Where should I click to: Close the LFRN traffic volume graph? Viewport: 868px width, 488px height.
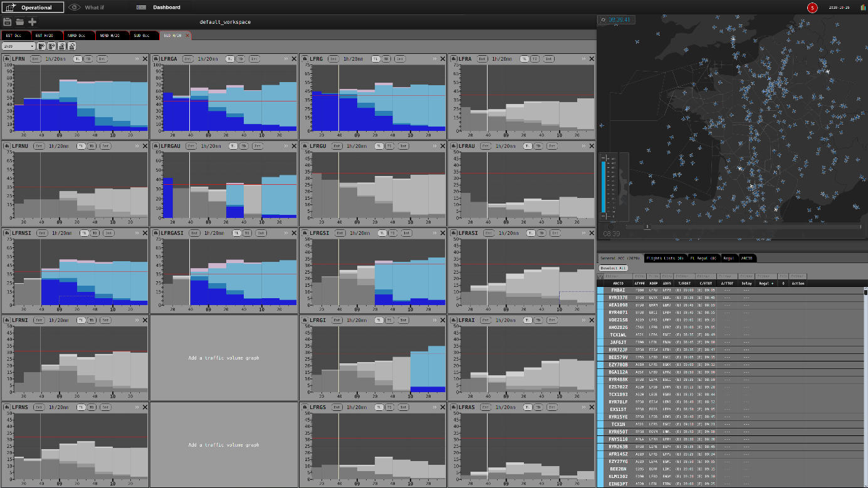tap(145, 59)
